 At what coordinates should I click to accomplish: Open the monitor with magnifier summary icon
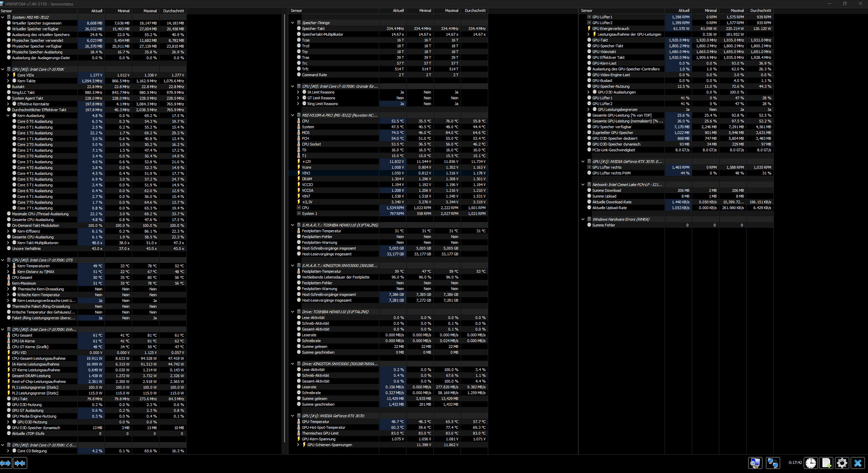755,463
